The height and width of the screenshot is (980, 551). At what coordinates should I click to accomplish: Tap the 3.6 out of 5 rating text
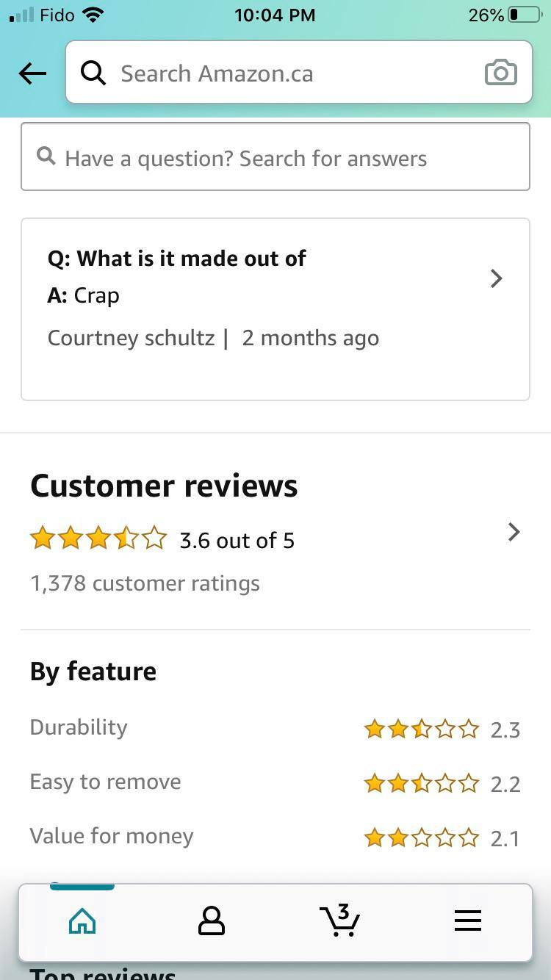(x=237, y=541)
